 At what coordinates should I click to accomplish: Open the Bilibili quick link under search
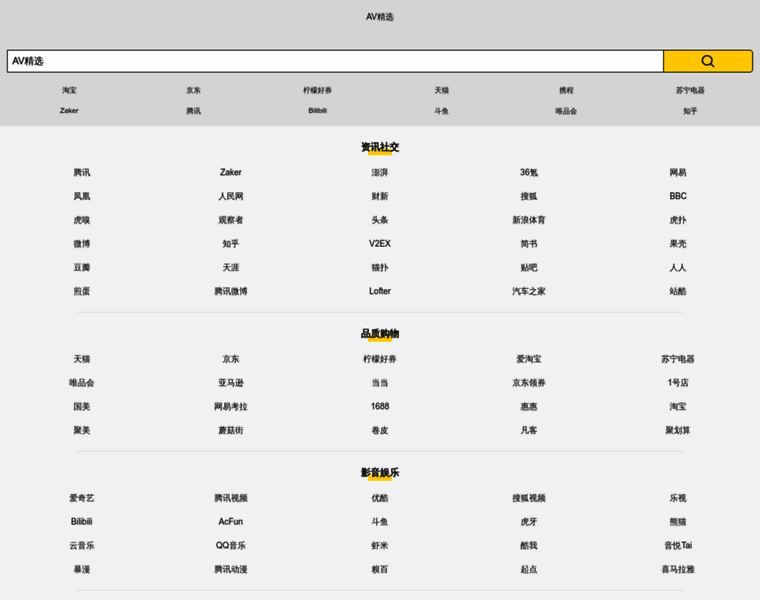point(317,111)
